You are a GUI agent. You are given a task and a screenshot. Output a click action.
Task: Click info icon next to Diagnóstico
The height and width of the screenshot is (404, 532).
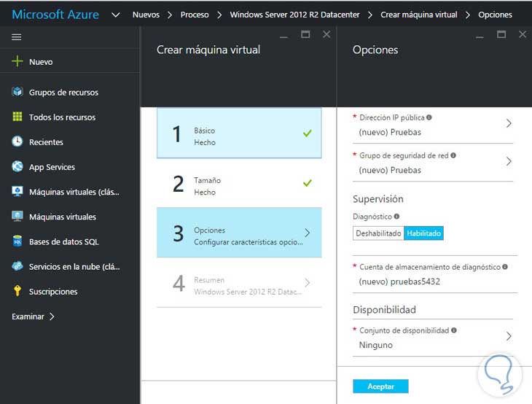[x=397, y=217]
